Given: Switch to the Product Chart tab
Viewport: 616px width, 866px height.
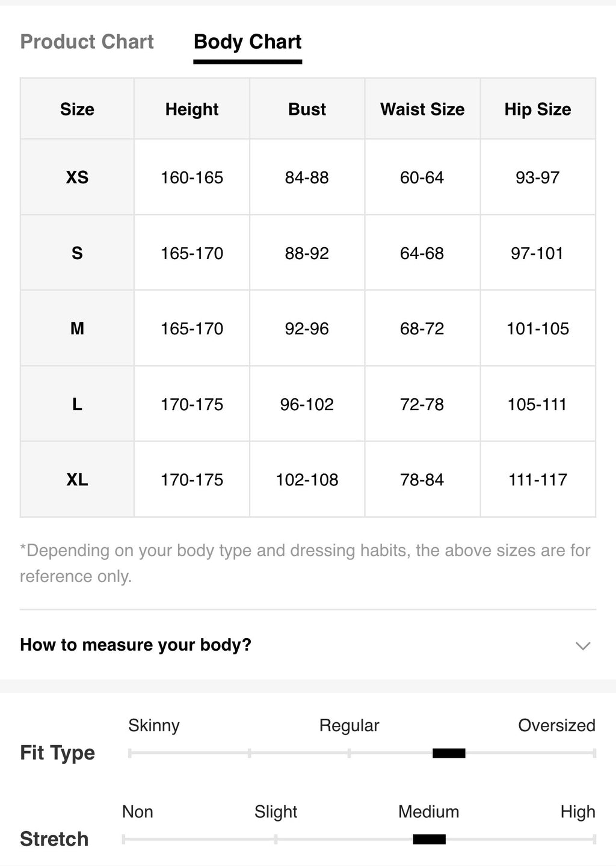Looking at the screenshot, I should click(87, 41).
